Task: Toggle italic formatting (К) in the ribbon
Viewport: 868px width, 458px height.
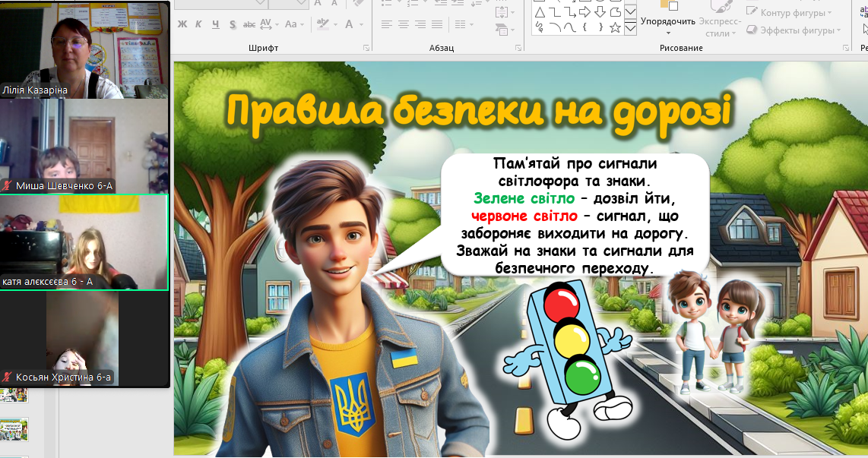Action: click(198, 24)
